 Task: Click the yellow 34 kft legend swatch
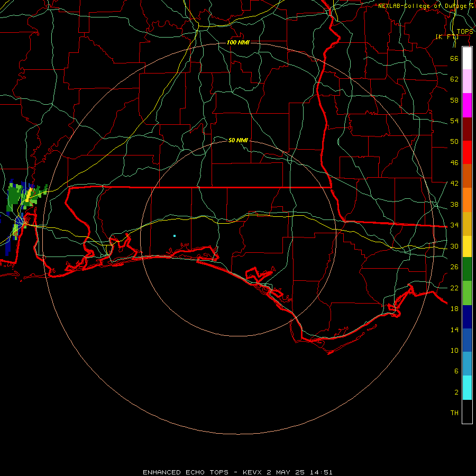click(x=467, y=246)
